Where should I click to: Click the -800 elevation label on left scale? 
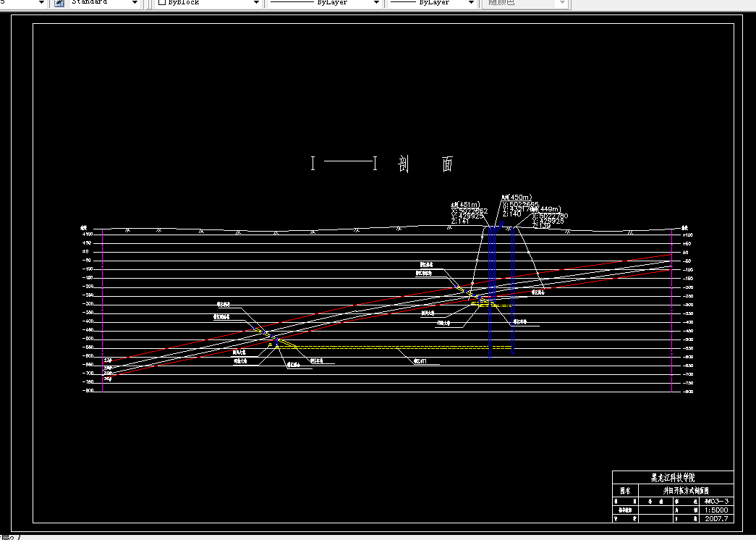click(x=88, y=391)
